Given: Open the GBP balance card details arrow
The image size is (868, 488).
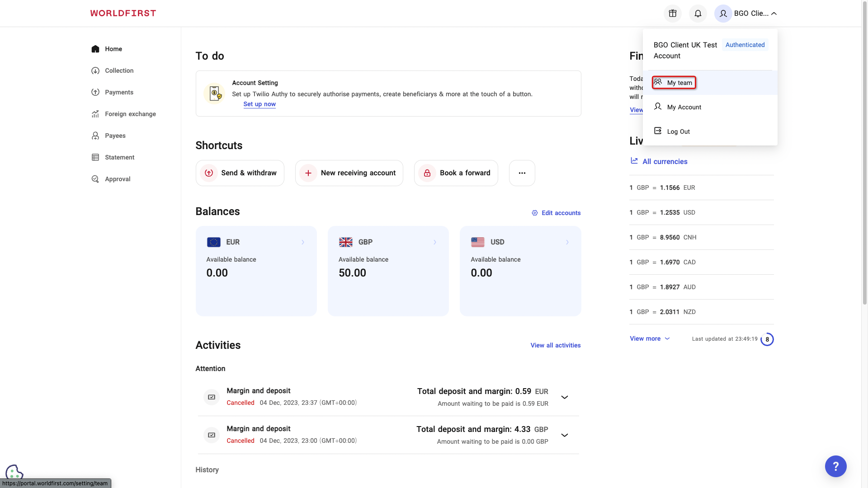Looking at the screenshot, I should pos(435,242).
